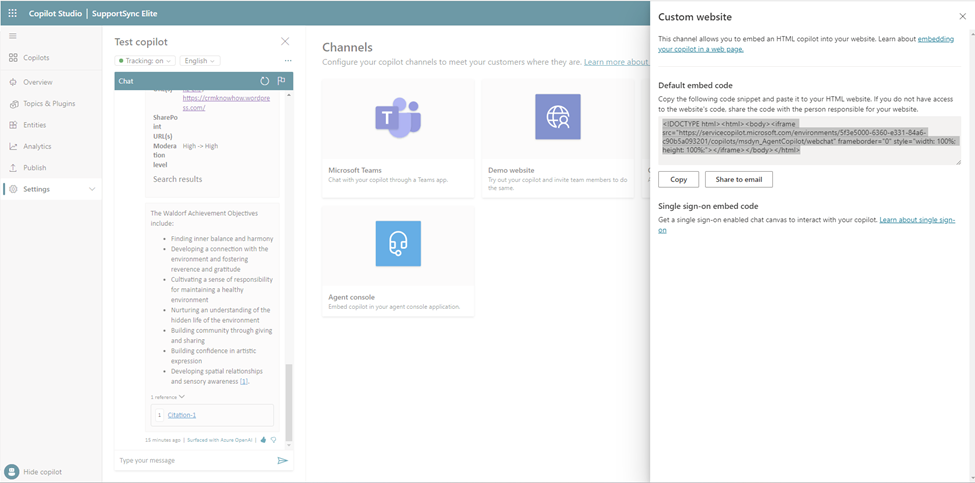Click the Search results text in chat

coord(177,179)
